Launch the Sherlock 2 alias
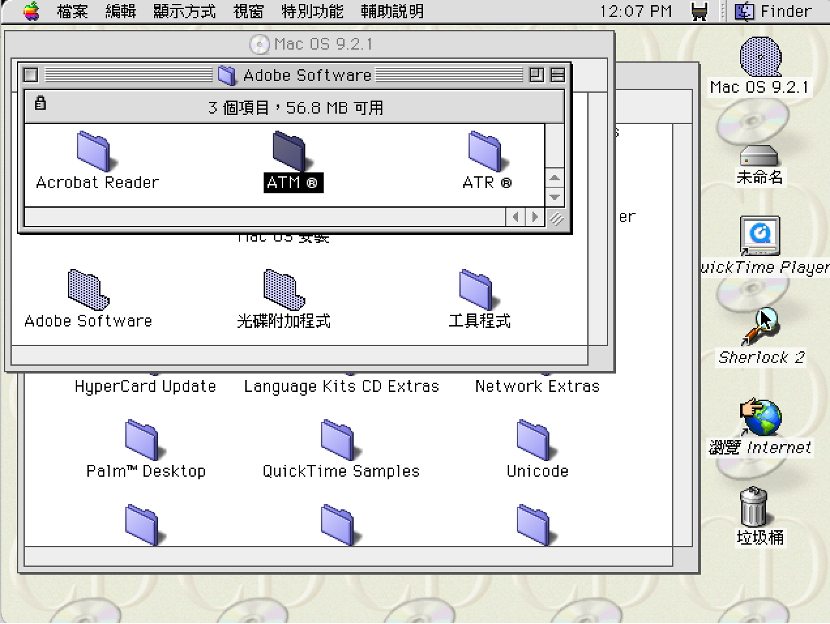Image resolution: width=830 pixels, height=624 pixels. click(760, 327)
